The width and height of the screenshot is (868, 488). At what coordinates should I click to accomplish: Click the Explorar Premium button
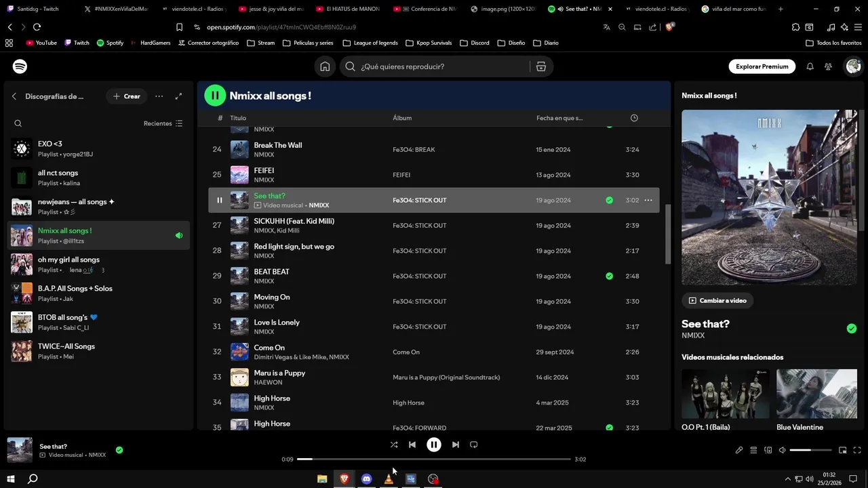[762, 66]
